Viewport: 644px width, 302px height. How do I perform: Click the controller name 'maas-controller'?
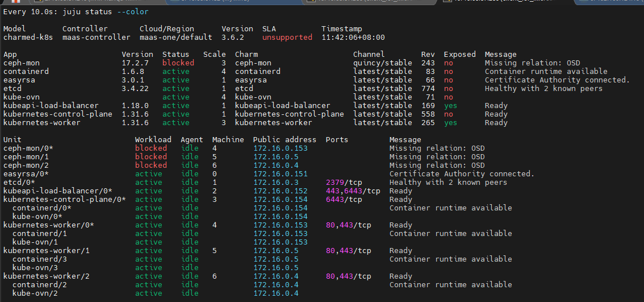[96, 38]
